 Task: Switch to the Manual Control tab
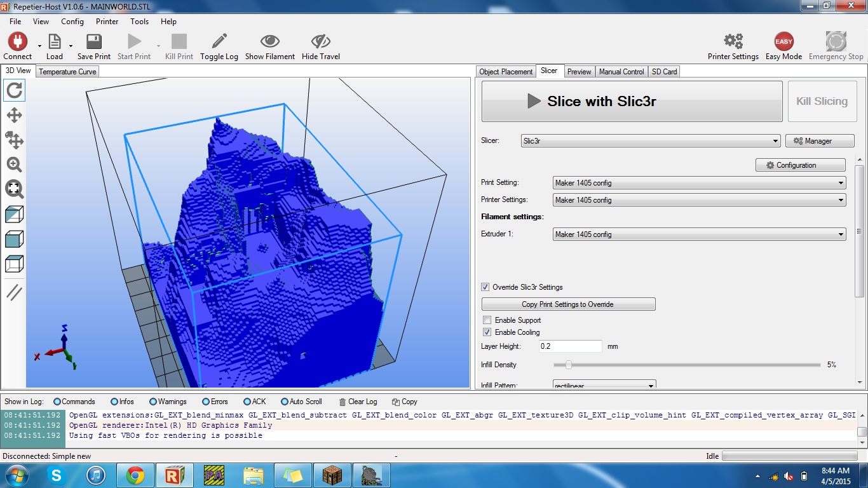pos(621,72)
